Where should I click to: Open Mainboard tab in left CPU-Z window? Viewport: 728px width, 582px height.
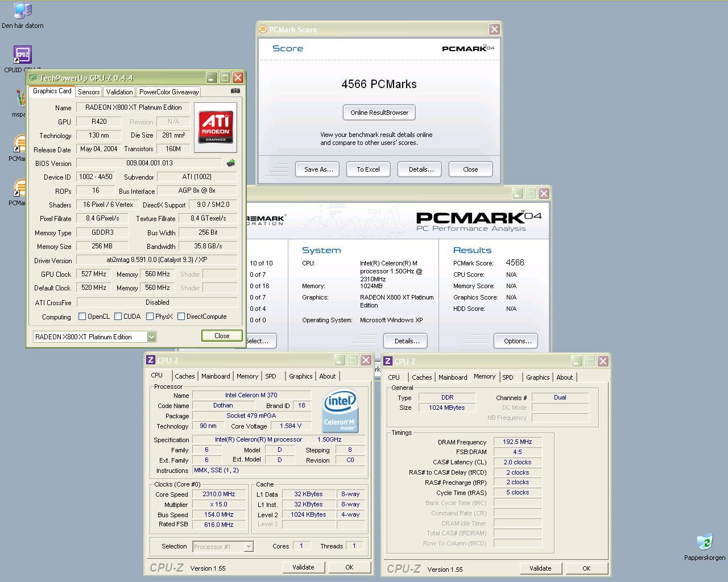[x=216, y=376]
